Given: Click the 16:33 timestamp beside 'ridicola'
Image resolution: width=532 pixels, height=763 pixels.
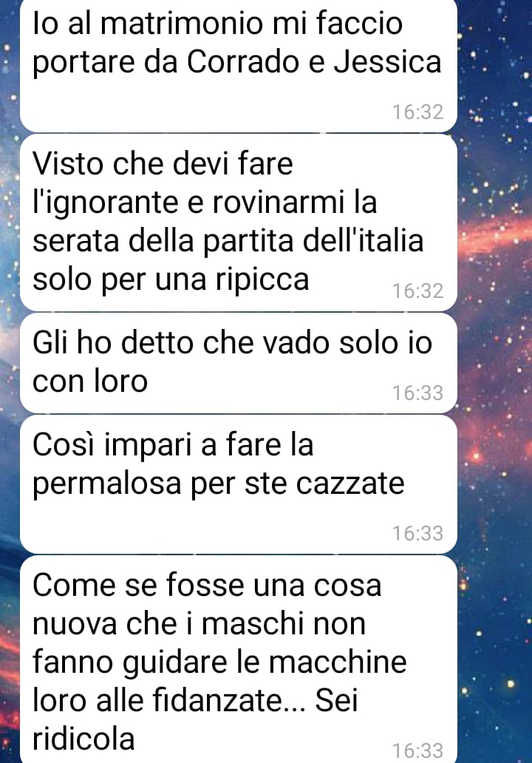Looking at the screenshot, I should click(x=417, y=750).
